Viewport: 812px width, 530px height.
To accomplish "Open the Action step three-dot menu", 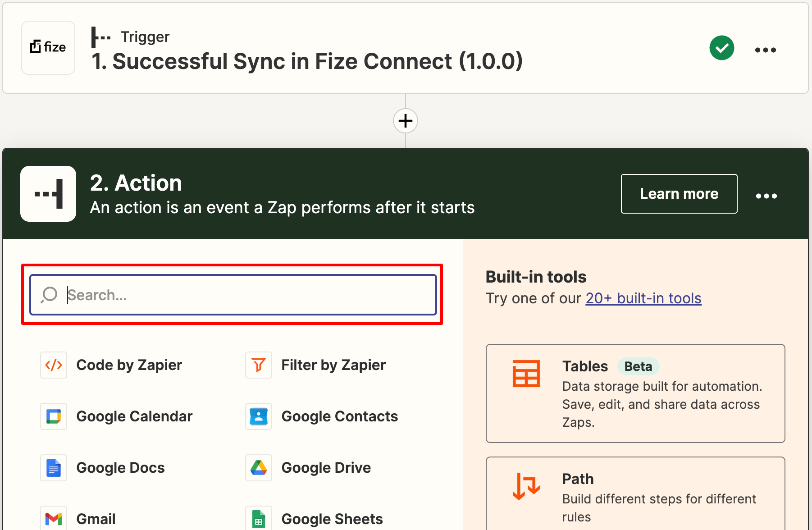I will (766, 196).
